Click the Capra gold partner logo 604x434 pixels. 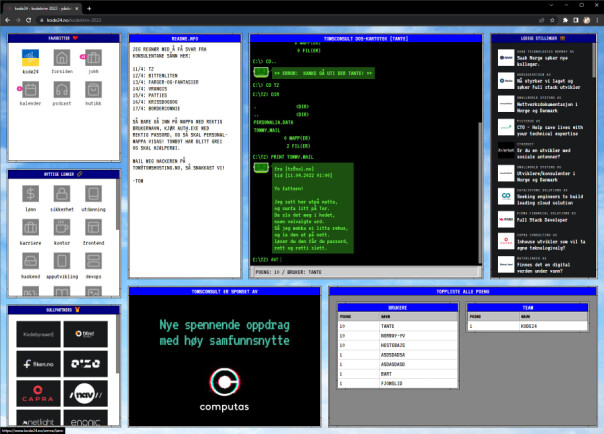click(38, 394)
